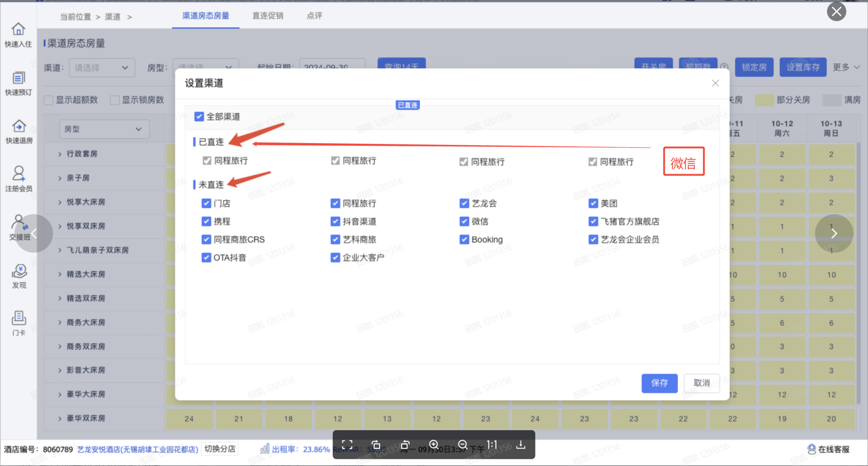Viewport: 868px width, 466px height.
Task: Uncheck the 门店 channel checkbox
Action: pyautogui.click(x=206, y=203)
